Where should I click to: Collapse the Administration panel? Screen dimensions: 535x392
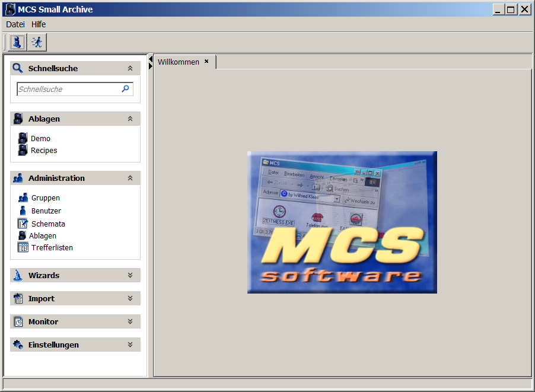130,178
